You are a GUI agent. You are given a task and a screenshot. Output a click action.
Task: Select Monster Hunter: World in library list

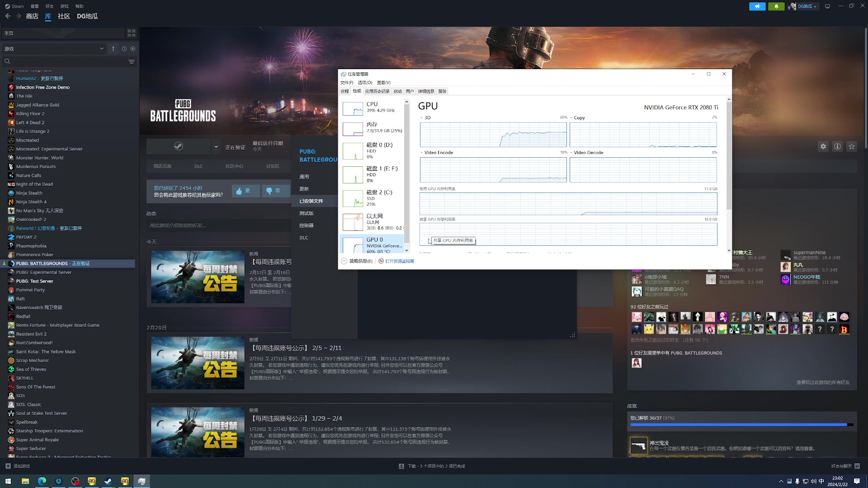pyautogui.click(x=39, y=158)
